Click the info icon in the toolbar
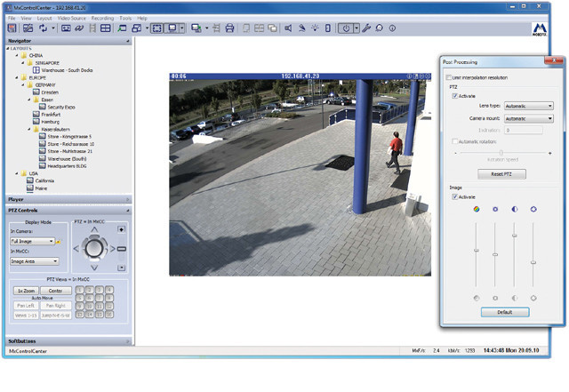The height and width of the screenshot is (392, 569). tap(393, 28)
